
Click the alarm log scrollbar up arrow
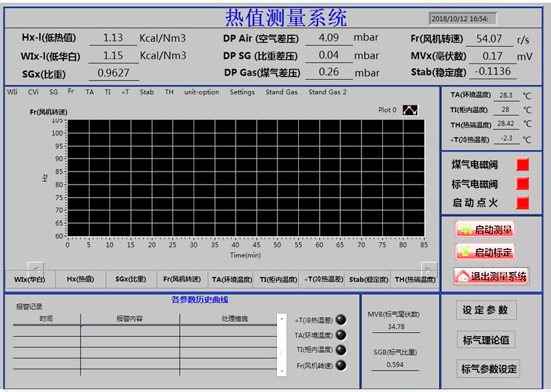pos(282,319)
